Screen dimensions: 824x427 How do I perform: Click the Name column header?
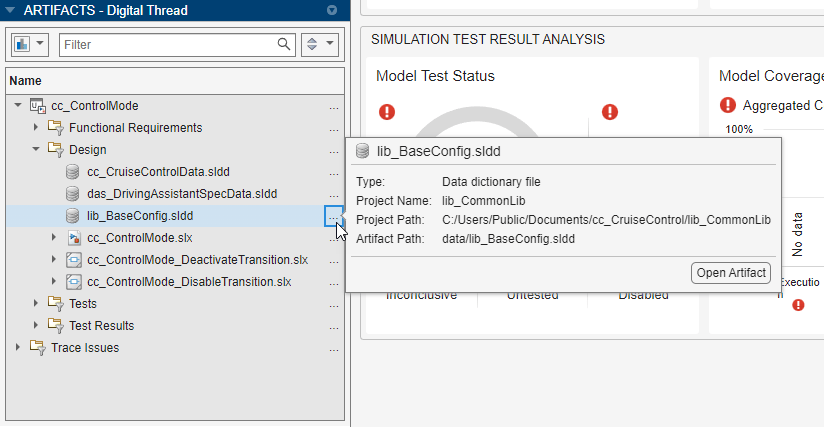pyautogui.click(x=175, y=81)
